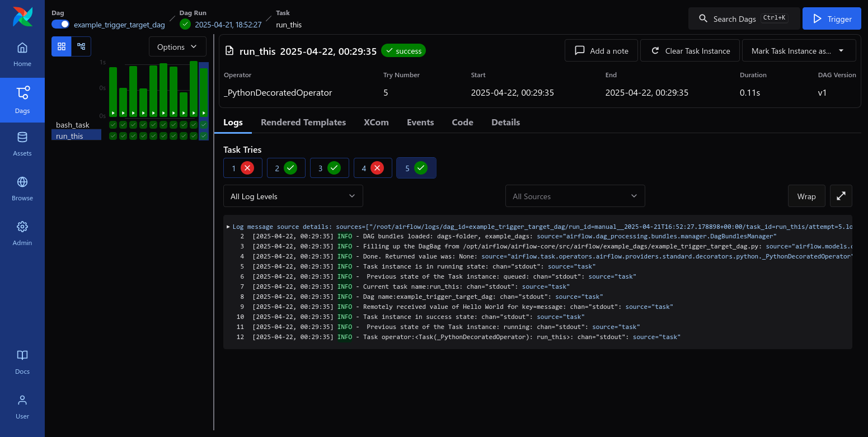Image resolution: width=868 pixels, height=437 pixels.
Task: Open the All Sources dropdown
Action: pos(575,196)
